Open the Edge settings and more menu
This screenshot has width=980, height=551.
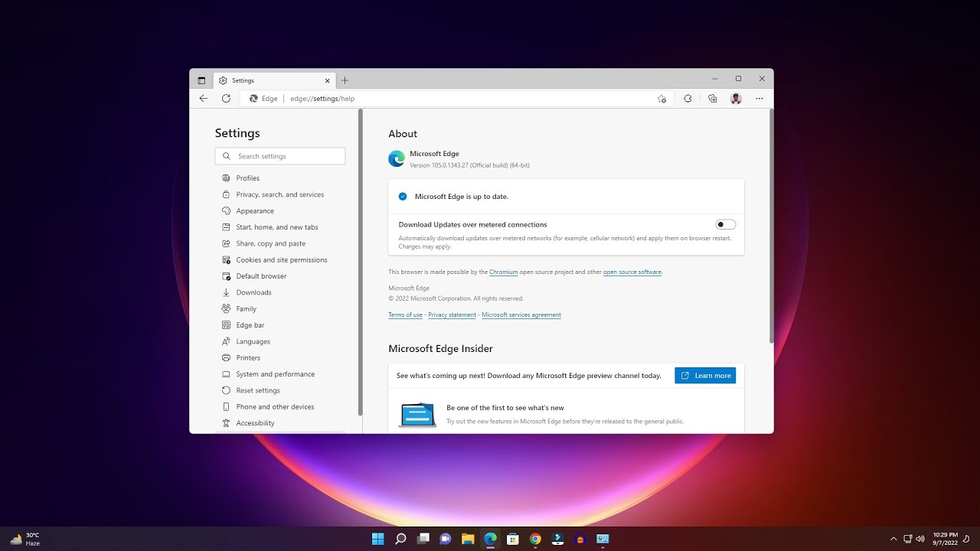pyautogui.click(x=759, y=99)
